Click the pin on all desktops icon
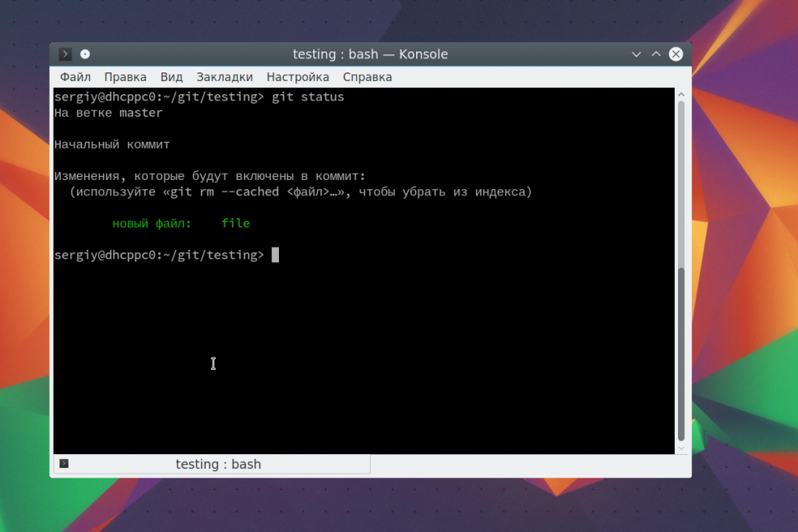The height and width of the screenshot is (532, 798). pos(85,54)
